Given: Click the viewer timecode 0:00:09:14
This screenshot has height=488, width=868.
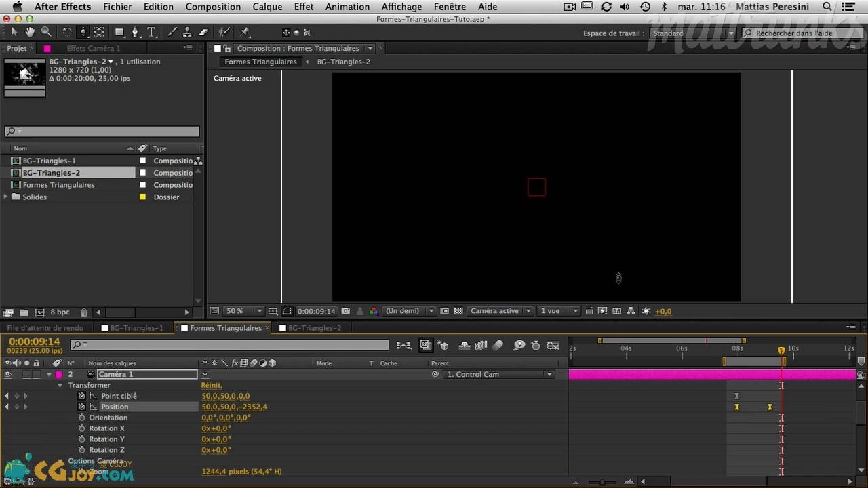Looking at the screenshot, I should (x=316, y=311).
